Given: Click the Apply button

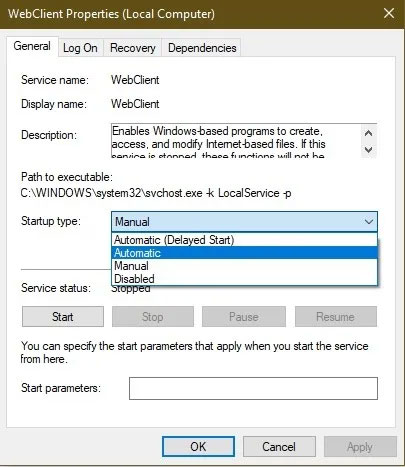Looking at the screenshot, I should pos(360,447).
